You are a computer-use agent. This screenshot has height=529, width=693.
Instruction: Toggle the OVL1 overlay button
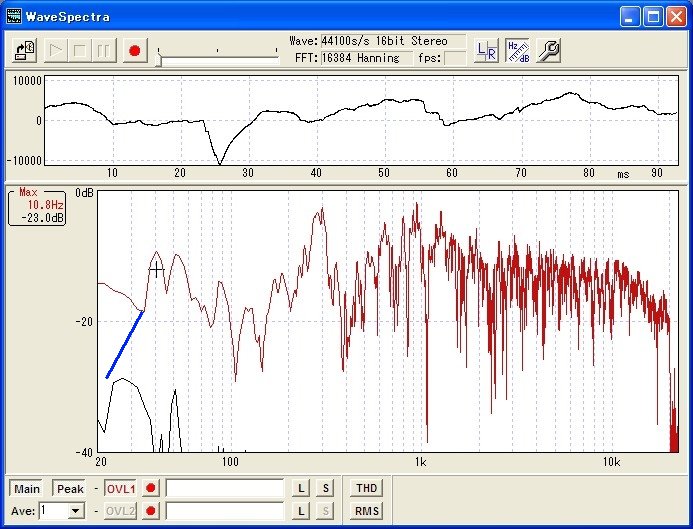(121, 488)
